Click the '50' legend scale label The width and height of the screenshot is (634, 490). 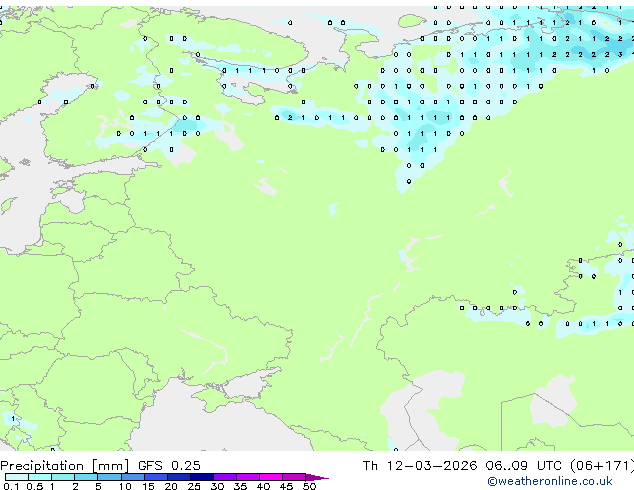(309, 486)
